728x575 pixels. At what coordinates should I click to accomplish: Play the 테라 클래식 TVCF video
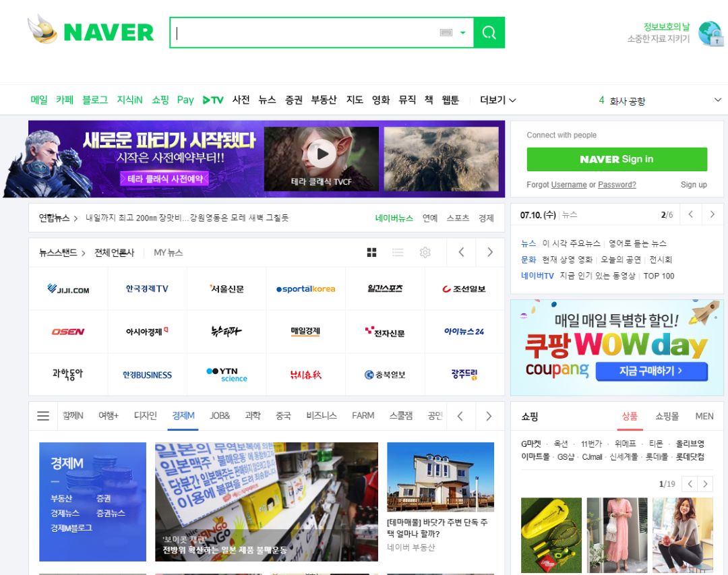pyautogui.click(x=322, y=154)
